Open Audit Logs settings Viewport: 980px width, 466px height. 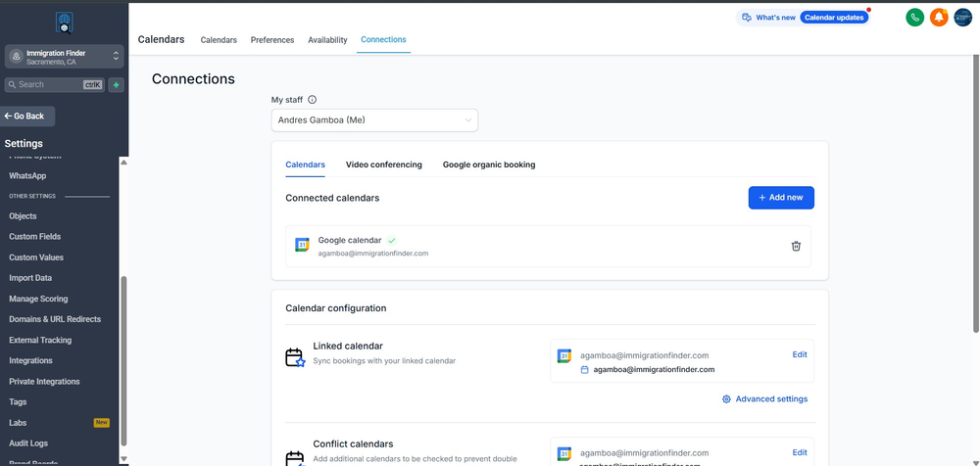28,443
